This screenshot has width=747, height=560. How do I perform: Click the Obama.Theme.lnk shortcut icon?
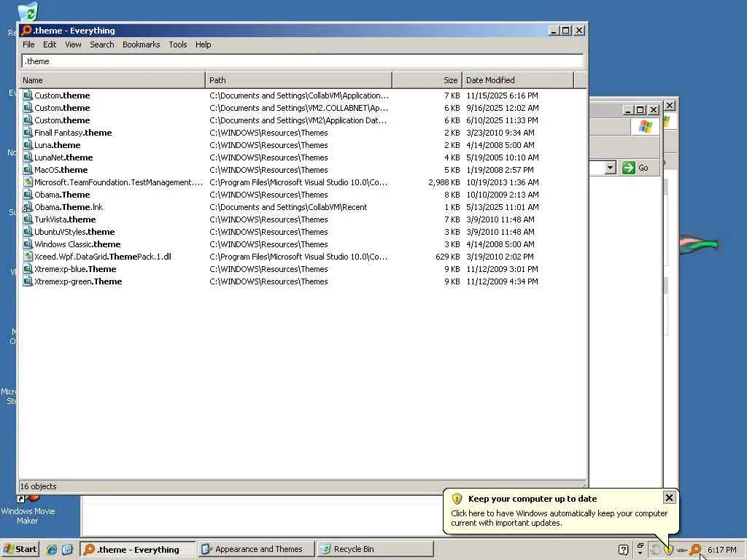tap(28, 206)
